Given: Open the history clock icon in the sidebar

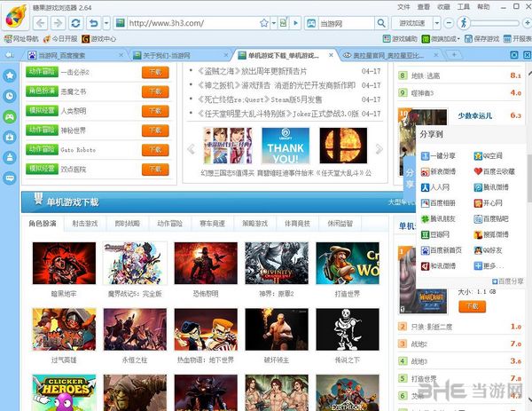Looking at the screenshot, I should click(x=10, y=96).
